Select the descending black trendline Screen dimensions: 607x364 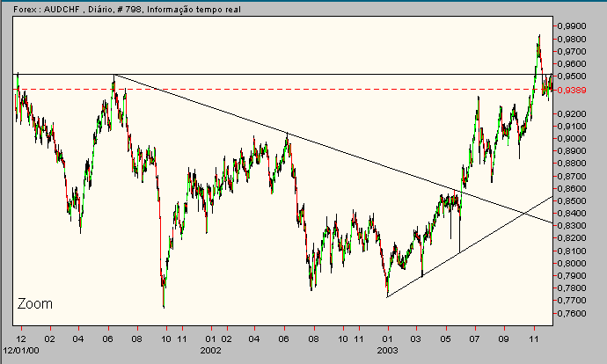tap(333, 149)
